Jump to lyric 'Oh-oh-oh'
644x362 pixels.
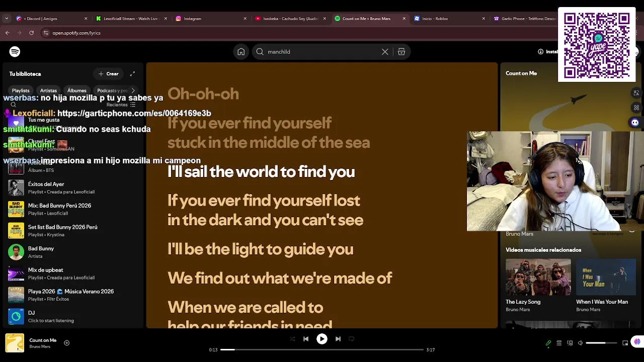pos(203,94)
